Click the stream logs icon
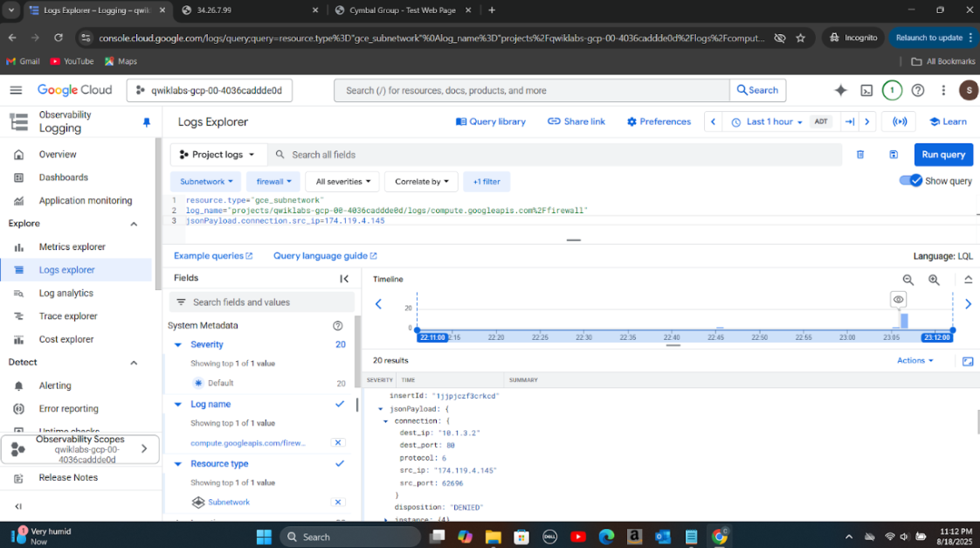Screen dimensions: 980x548 click(x=900, y=121)
